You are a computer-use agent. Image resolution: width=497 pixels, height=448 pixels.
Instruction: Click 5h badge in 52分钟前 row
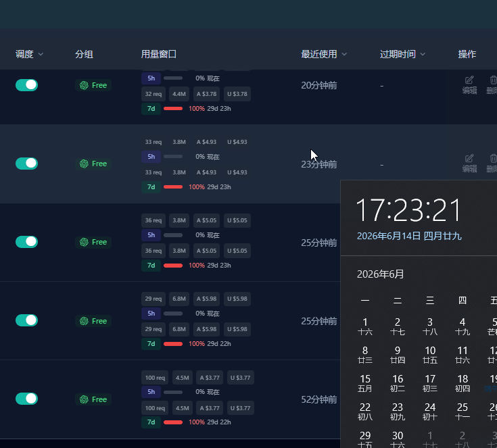pyautogui.click(x=151, y=392)
